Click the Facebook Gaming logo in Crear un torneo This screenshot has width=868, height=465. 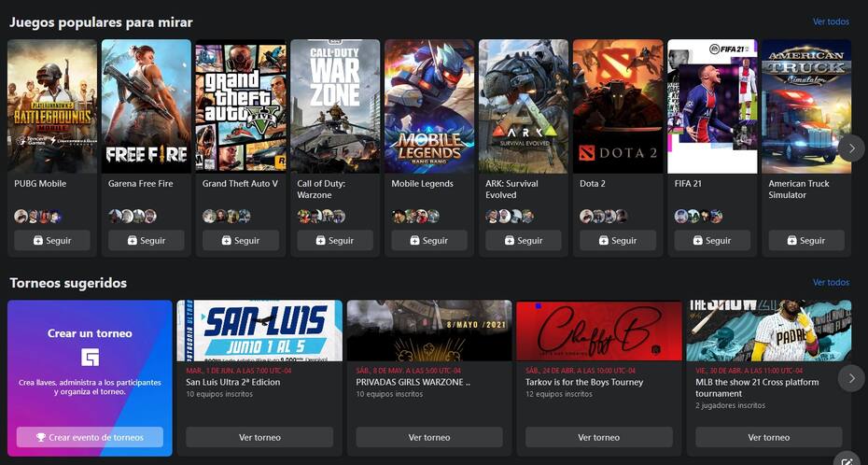tap(90, 357)
